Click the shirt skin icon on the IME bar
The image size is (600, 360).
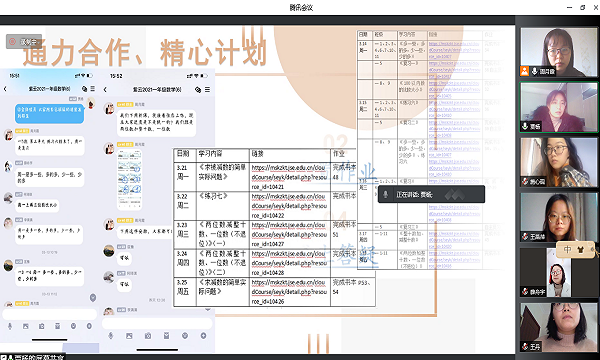(580, 249)
